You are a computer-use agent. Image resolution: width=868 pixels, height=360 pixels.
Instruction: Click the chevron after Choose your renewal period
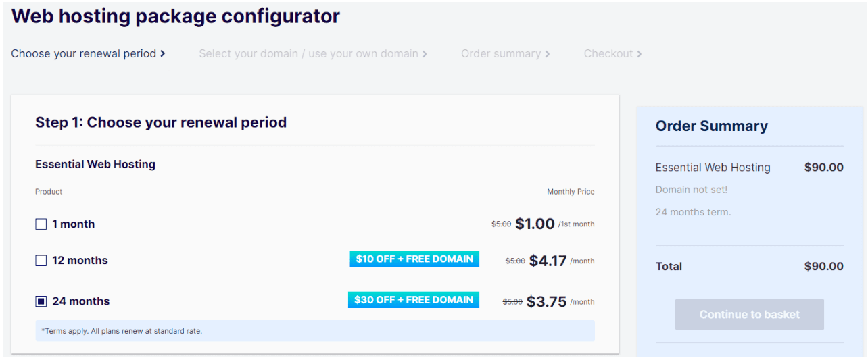[163, 54]
